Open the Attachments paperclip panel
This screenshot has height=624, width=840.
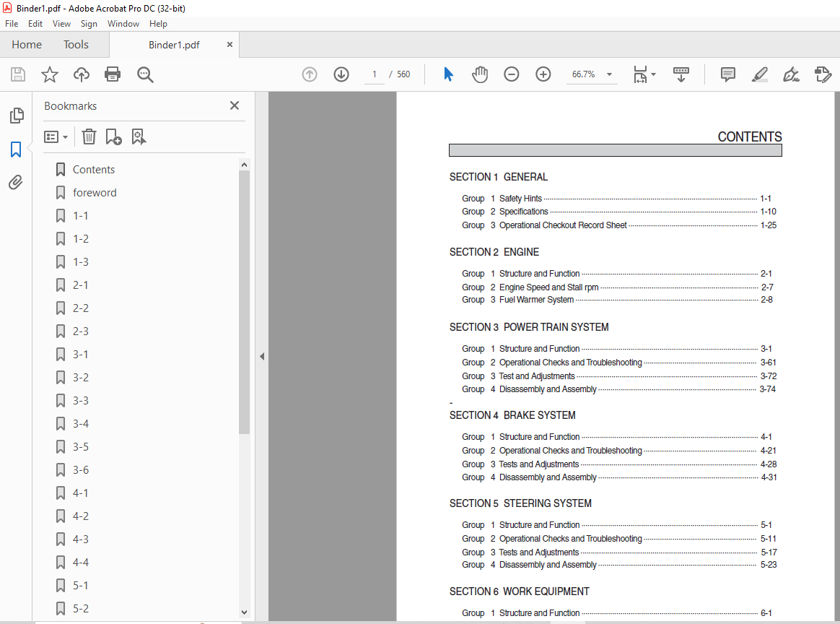16,182
